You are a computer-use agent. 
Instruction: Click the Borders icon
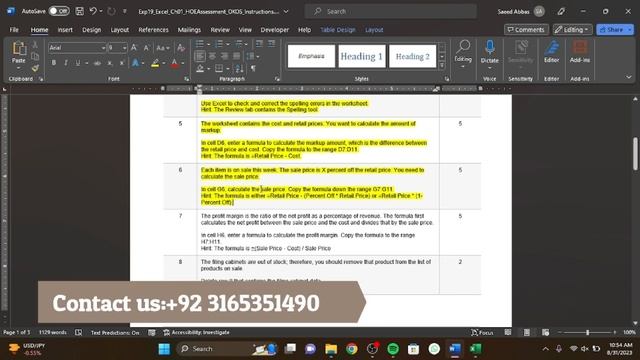(219, 68)
